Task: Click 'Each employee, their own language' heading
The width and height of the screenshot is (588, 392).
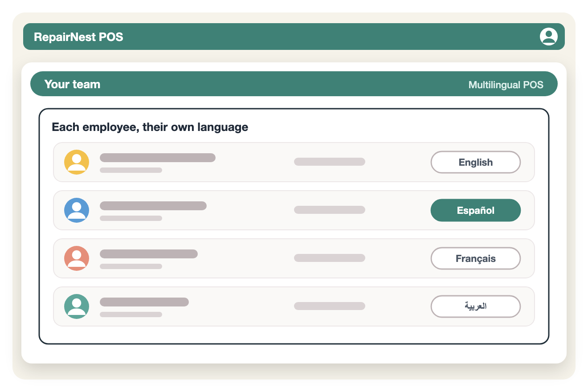Action: pos(150,127)
